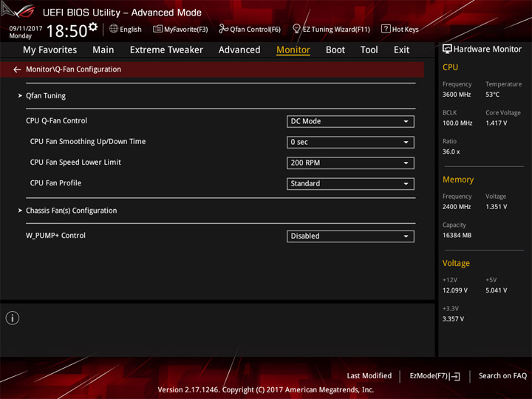This screenshot has height=399, width=532.
Task: Click the info circle icon in the help area
Action: coord(13,318)
